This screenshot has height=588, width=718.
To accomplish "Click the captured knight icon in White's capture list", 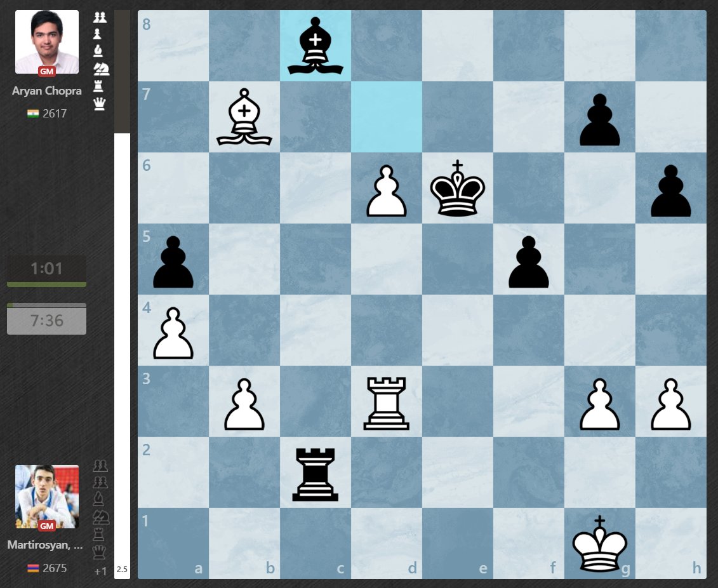I will pos(100,69).
